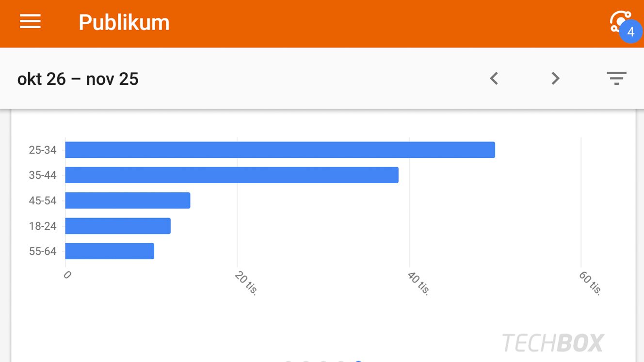Image resolution: width=644 pixels, height=362 pixels.
Task: Select the 25-34 age group bar
Action: click(280, 150)
